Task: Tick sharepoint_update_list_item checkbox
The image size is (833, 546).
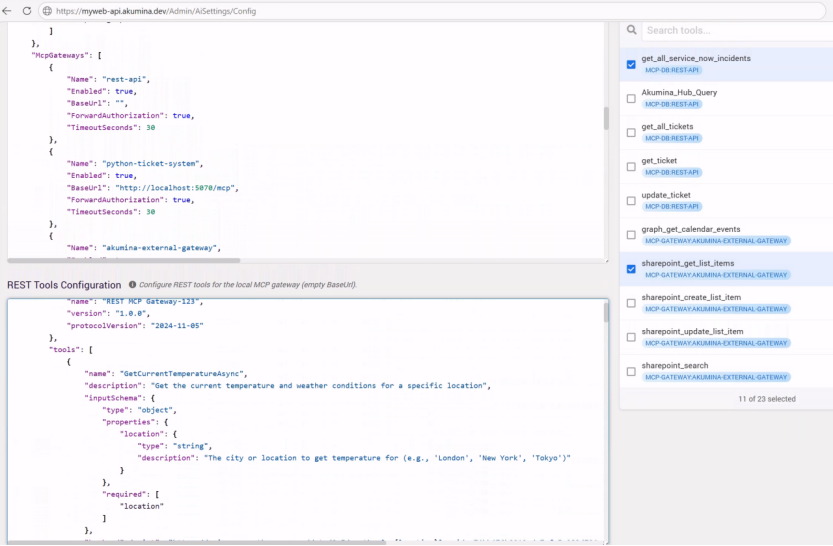Action: point(631,337)
